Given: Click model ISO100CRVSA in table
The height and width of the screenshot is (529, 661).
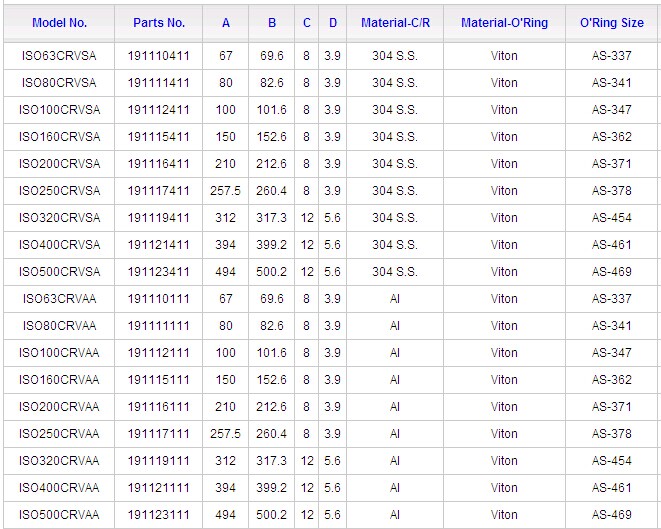Looking at the screenshot, I should click(x=60, y=110).
